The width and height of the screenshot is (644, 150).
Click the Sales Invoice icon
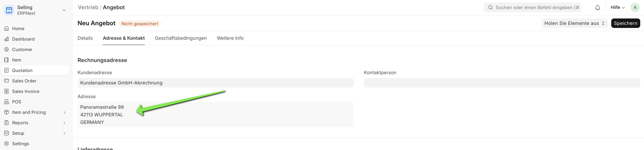[x=6, y=92]
